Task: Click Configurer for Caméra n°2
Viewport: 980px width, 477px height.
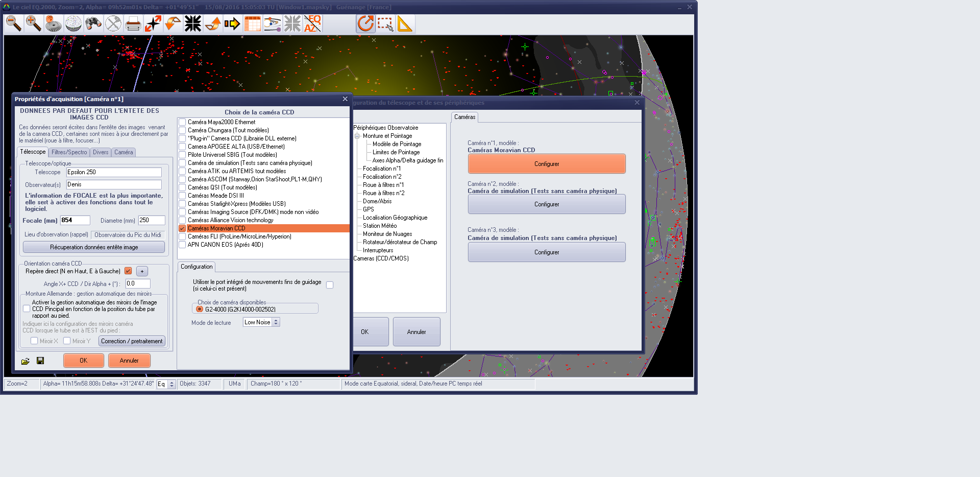Action: coord(546,204)
